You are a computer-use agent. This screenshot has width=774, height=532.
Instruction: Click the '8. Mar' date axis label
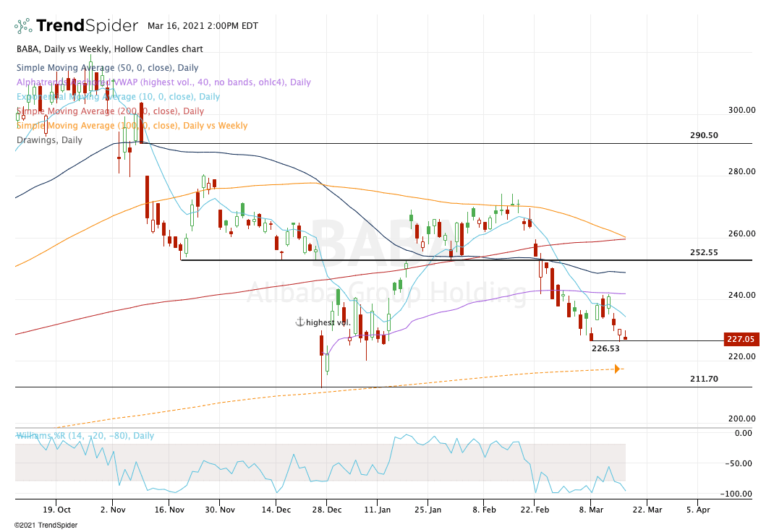[x=591, y=510]
